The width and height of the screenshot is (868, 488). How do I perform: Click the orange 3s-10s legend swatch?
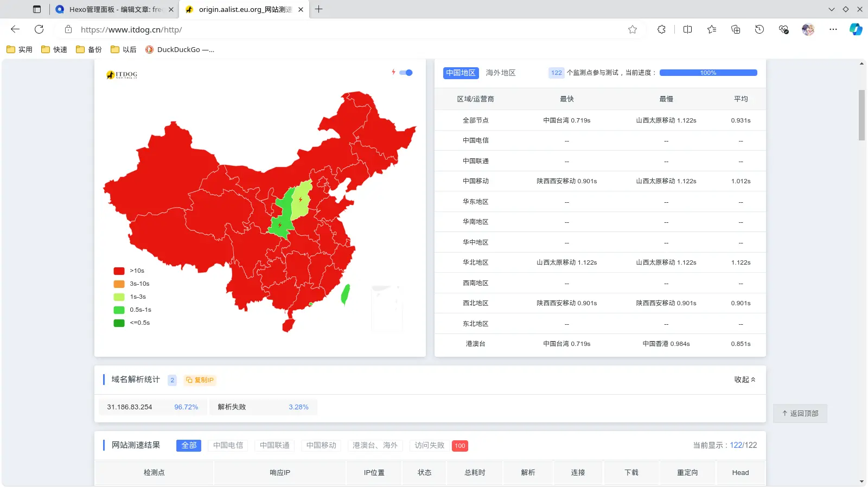(x=119, y=284)
